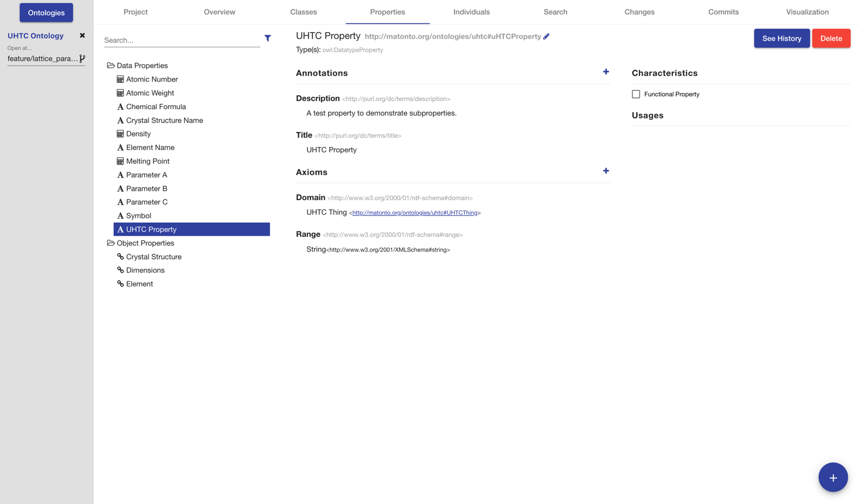Click the plus icon in Axioms section

(x=606, y=171)
